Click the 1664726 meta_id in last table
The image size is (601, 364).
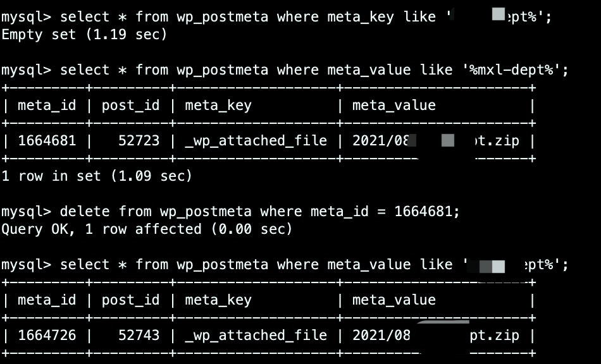[x=47, y=335]
